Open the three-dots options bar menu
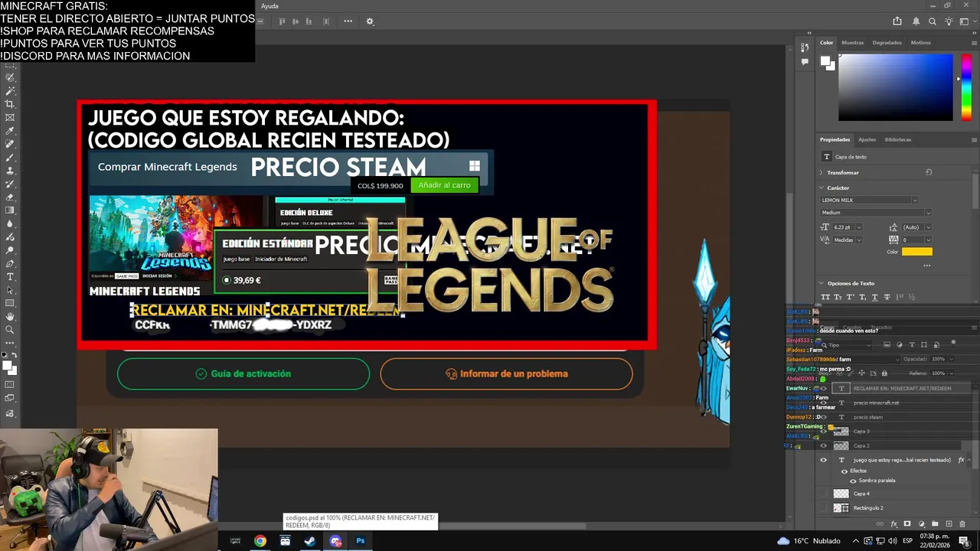The image size is (980, 551). point(348,21)
